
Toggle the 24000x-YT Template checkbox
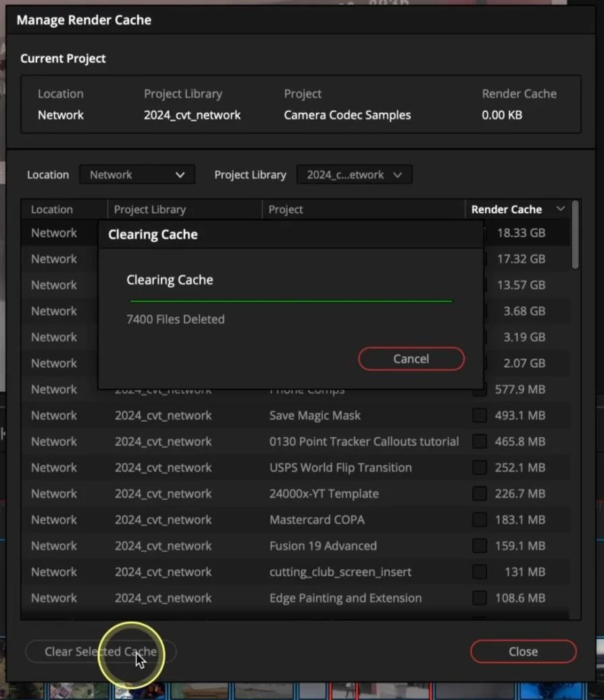(x=479, y=494)
